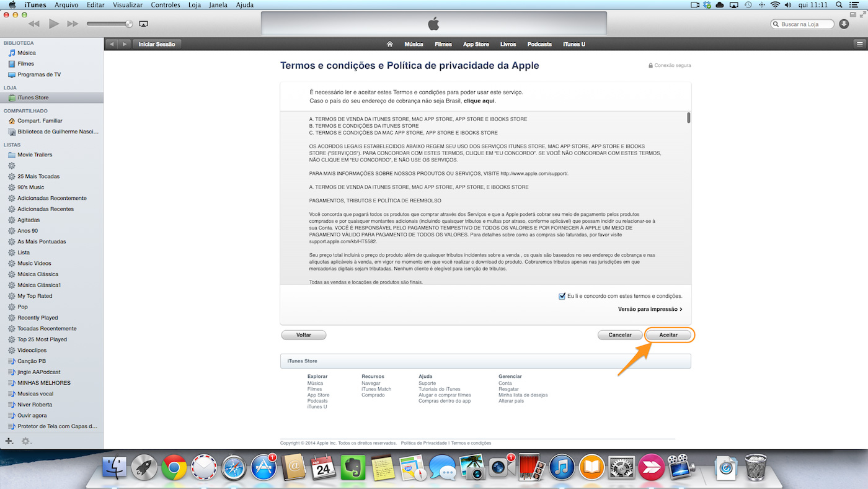The image size is (868, 489).
Task: Open the App Store Dock icon
Action: pos(264,467)
